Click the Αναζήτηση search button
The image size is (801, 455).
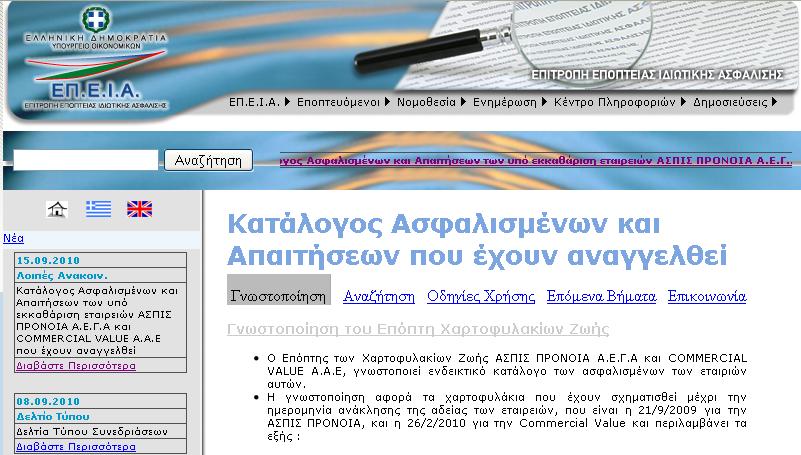[x=208, y=160]
